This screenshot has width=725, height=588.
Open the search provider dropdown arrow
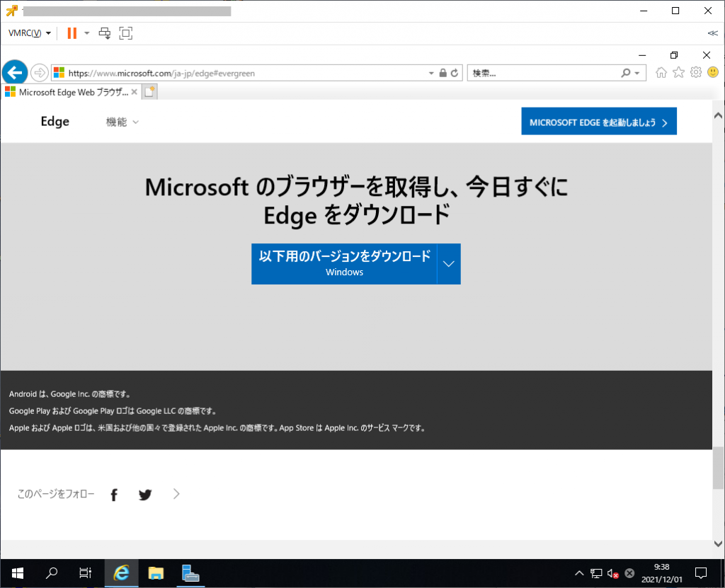[637, 73]
